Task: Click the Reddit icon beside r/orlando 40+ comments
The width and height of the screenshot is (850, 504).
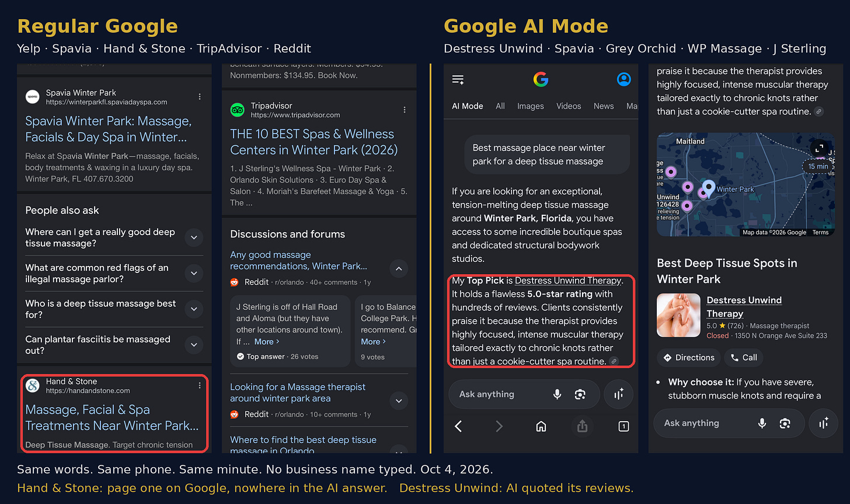Action: tap(234, 282)
